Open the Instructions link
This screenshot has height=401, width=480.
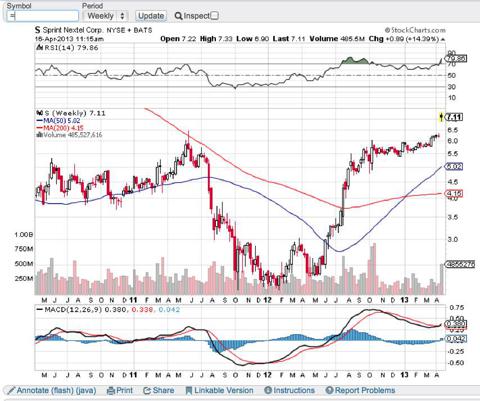[x=294, y=390]
